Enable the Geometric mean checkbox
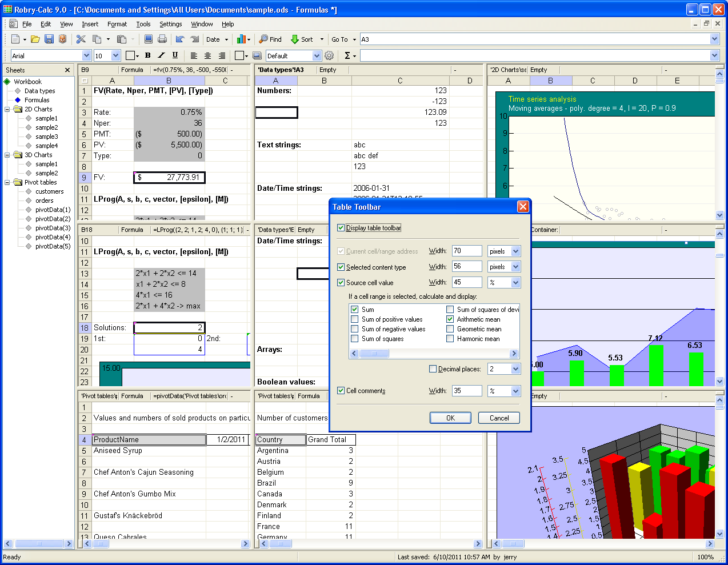 450,329
